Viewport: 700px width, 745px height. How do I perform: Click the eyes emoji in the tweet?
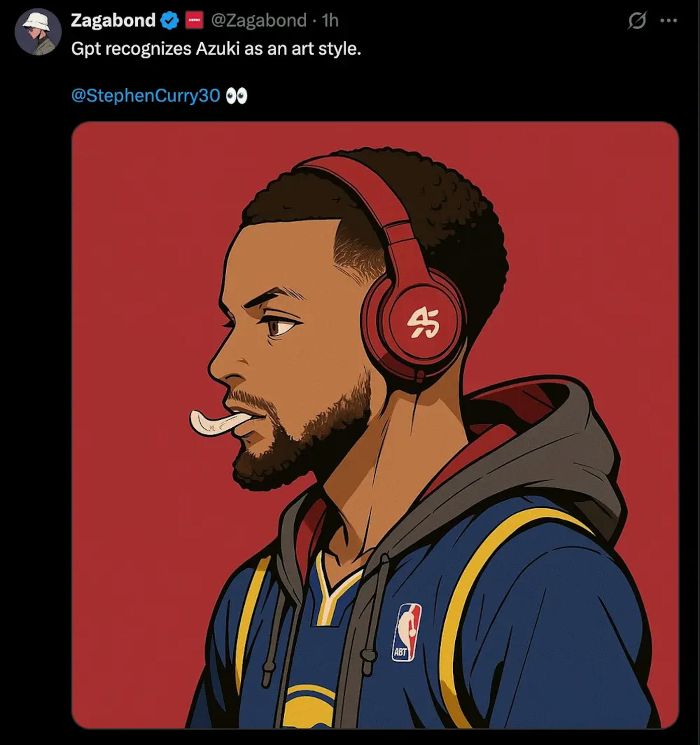point(237,96)
